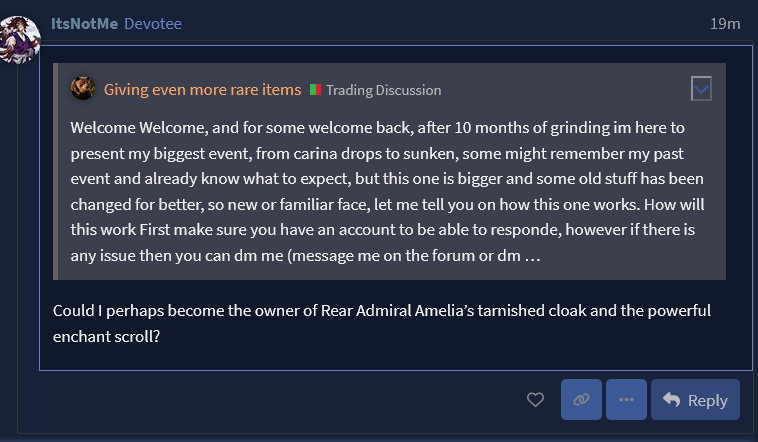Viewport: 758px width, 442px height.
Task: Click the red-green category badge icon
Action: tap(315, 90)
